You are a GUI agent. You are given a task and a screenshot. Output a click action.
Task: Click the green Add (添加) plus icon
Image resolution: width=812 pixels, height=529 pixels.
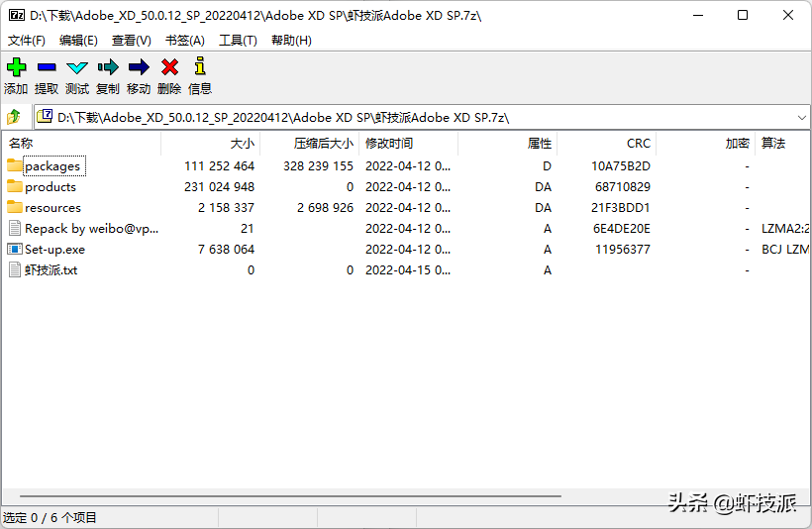(16, 66)
